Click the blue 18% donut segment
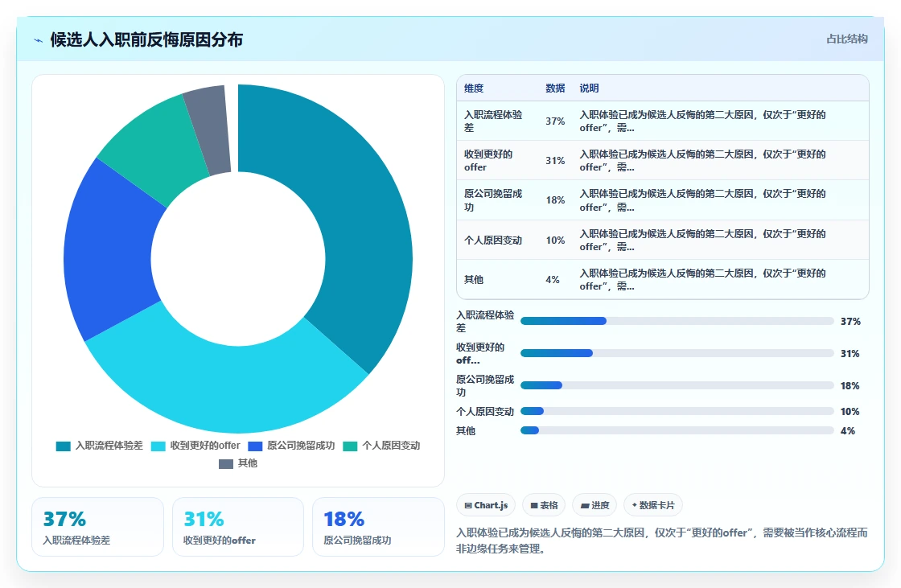 coord(109,253)
